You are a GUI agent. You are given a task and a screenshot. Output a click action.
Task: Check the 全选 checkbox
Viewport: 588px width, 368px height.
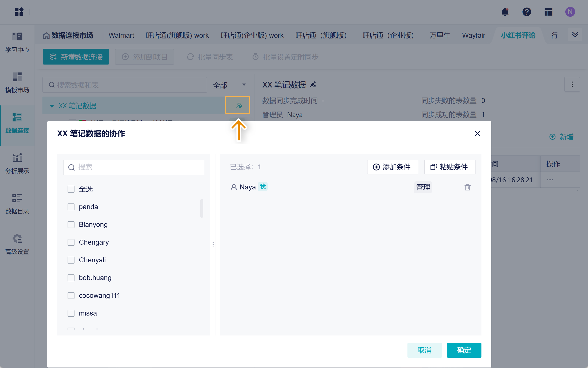coord(71,189)
